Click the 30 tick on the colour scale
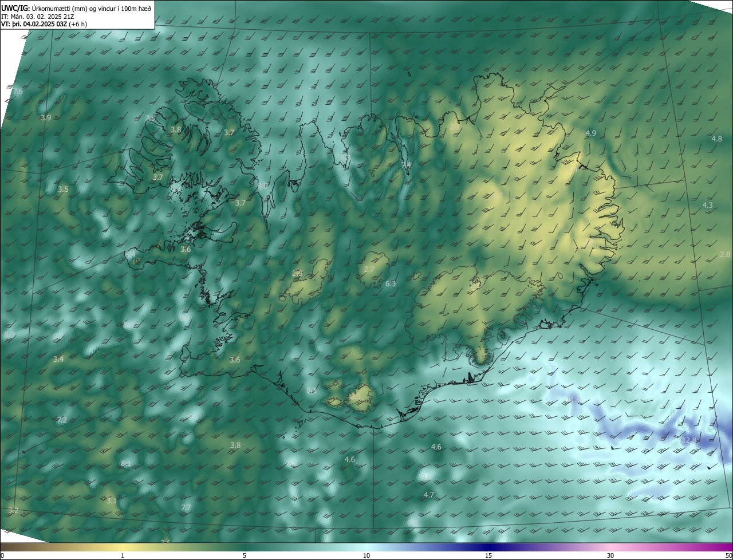The height and width of the screenshot is (560, 733). [610, 555]
